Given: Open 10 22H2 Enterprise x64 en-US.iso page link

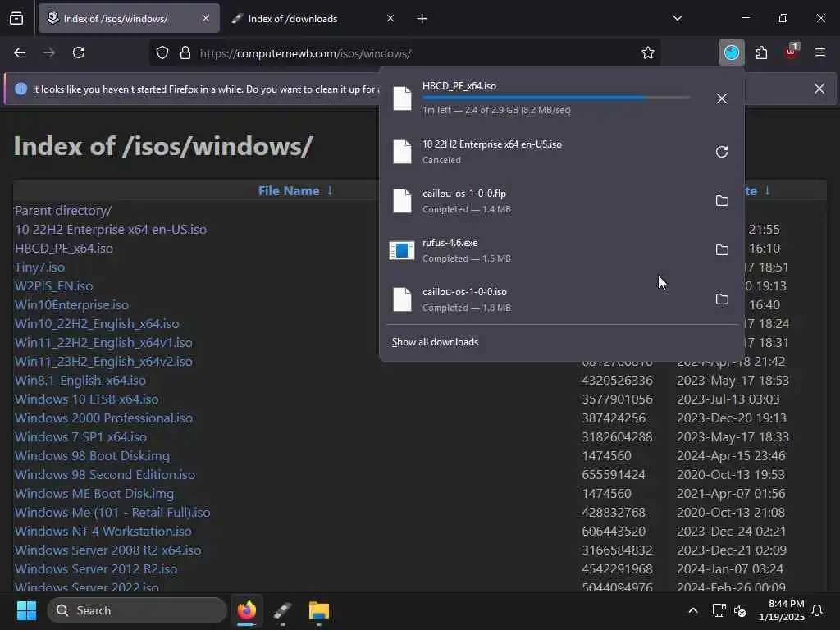Looking at the screenshot, I should coord(111,230).
